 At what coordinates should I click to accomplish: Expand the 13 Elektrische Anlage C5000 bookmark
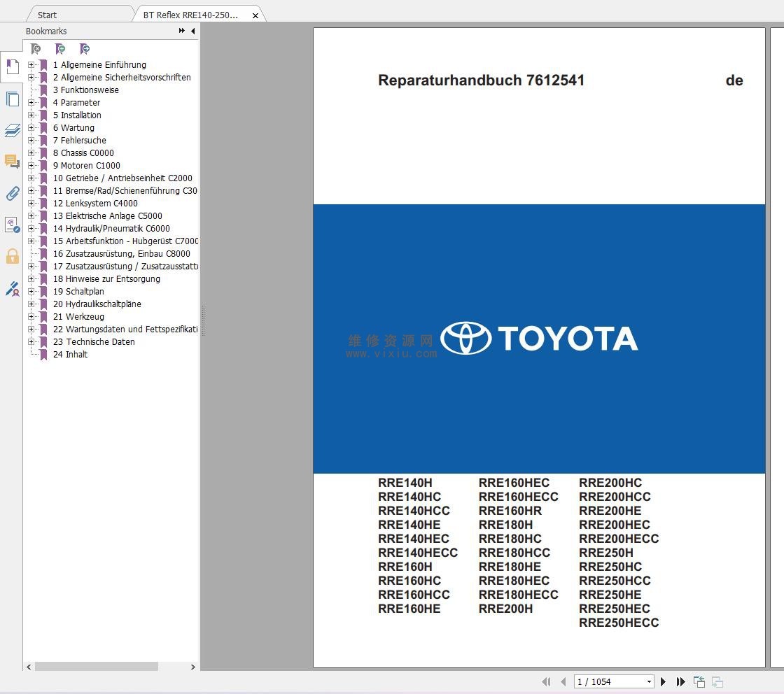(x=31, y=216)
